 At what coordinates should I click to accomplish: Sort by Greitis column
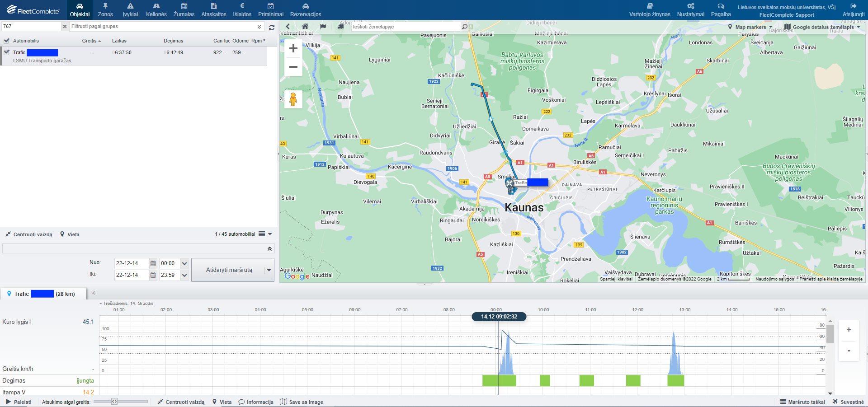[91, 41]
